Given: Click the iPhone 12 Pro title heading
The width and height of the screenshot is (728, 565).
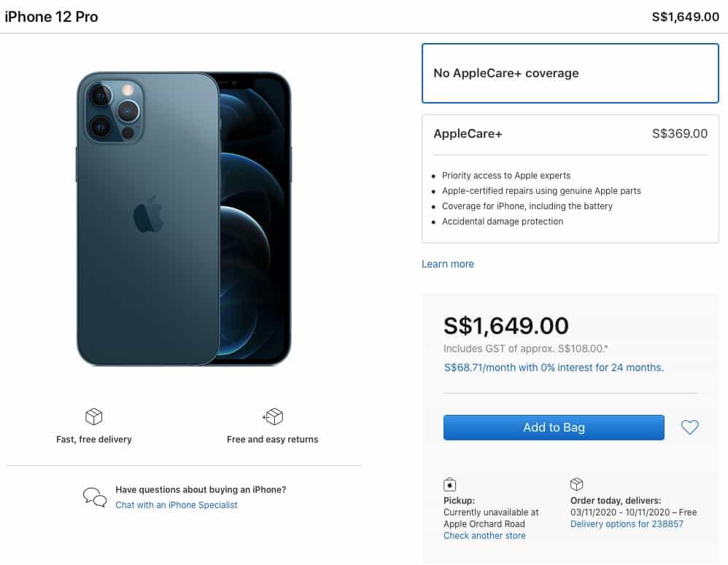Looking at the screenshot, I should coord(51,16).
